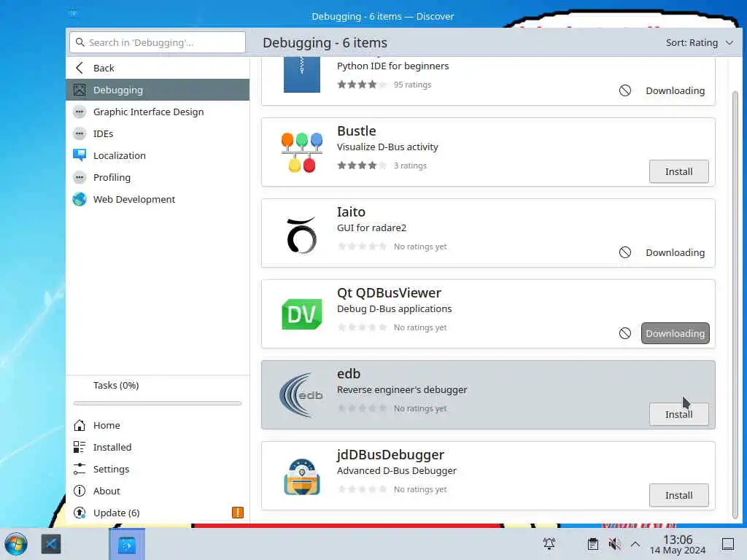Open Visual Studio Code from taskbar
Image resolution: width=747 pixels, height=560 pixels.
point(51,544)
